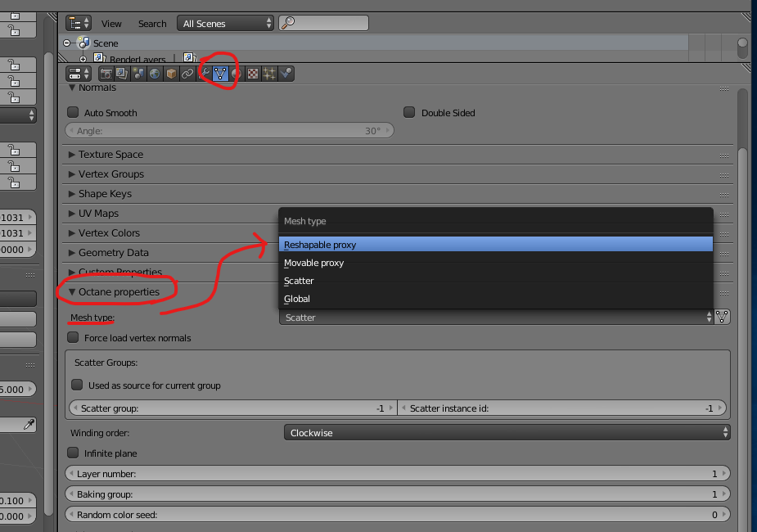This screenshot has height=532, width=757.
Task: Open the All Scenes display mode dropdown
Action: coord(225,23)
